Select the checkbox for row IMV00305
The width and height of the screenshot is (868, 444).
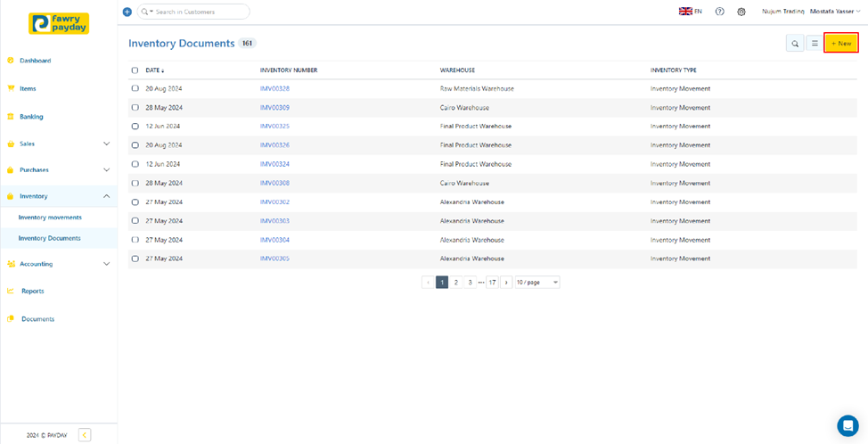tap(135, 259)
